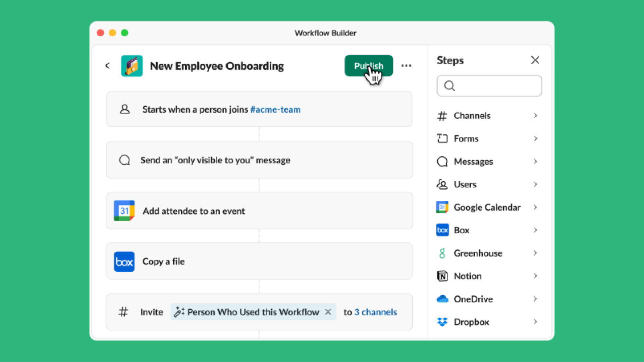The height and width of the screenshot is (362, 644).
Task: Close the Steps panel
Action: [x=535, y=61]
